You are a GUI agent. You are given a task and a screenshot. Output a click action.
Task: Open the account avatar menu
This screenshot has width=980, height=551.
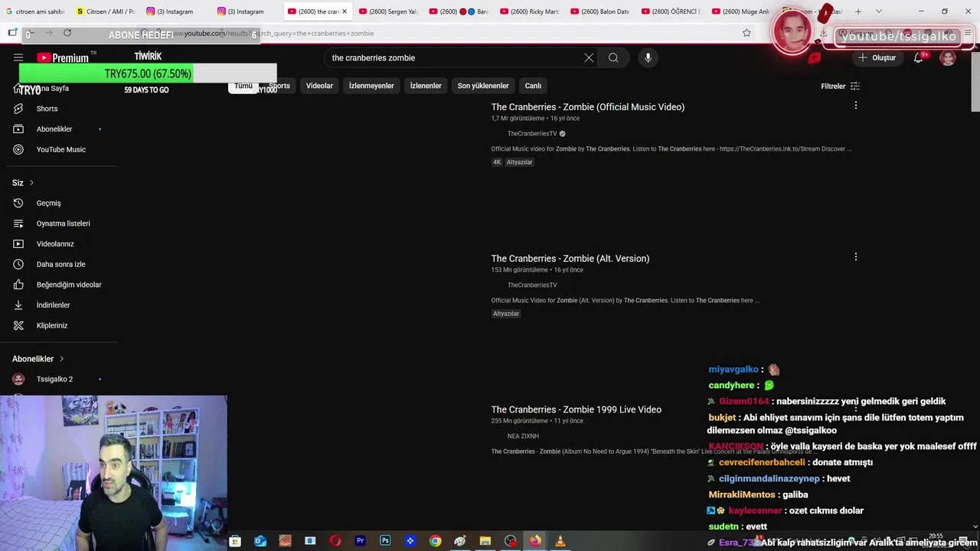pyautogui.click(x=948, y=57)
